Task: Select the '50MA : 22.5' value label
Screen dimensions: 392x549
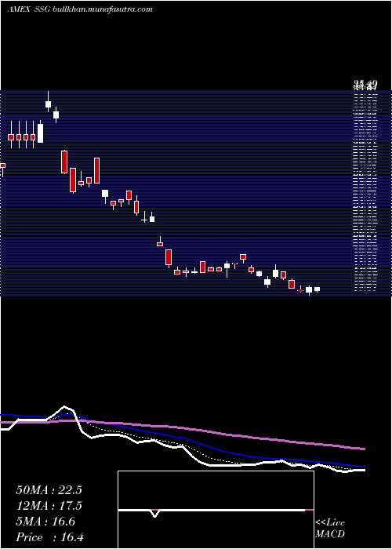Action: (49, 490)
